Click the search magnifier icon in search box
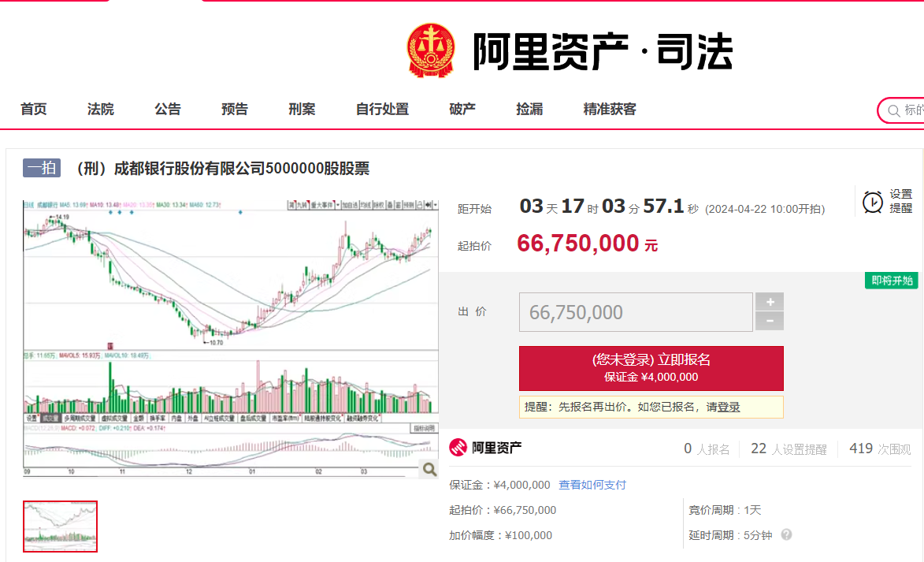The image size is (924, 562). (x=894, y=110)
